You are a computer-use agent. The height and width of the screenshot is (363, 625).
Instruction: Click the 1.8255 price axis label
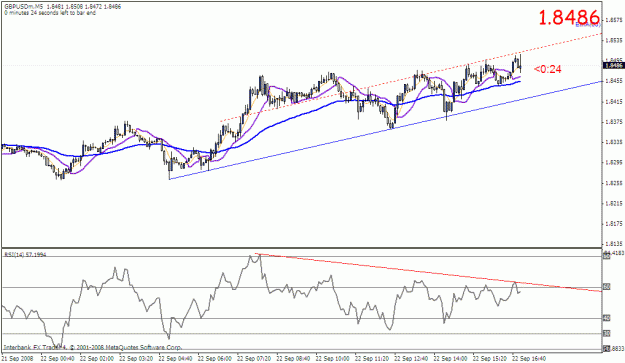tap(614, 183)
